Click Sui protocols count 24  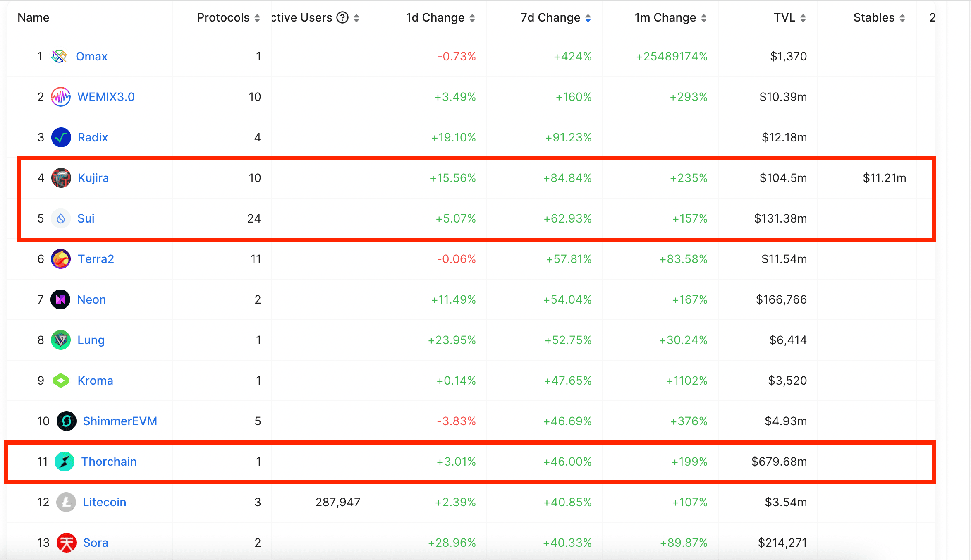point(254,218)
